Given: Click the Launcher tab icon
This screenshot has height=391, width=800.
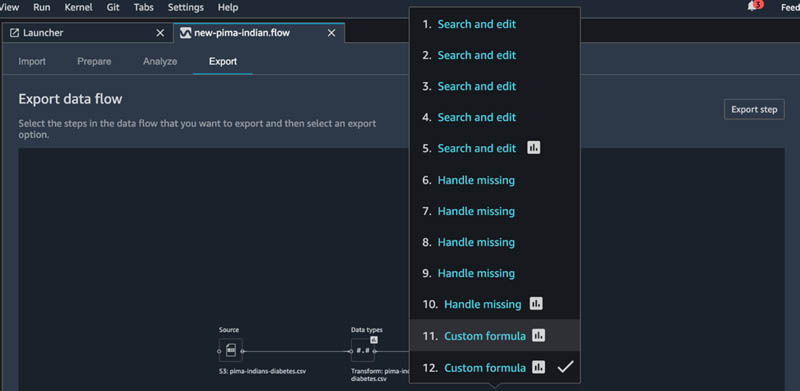Looking at the screenshot, I should click(14, 33).
